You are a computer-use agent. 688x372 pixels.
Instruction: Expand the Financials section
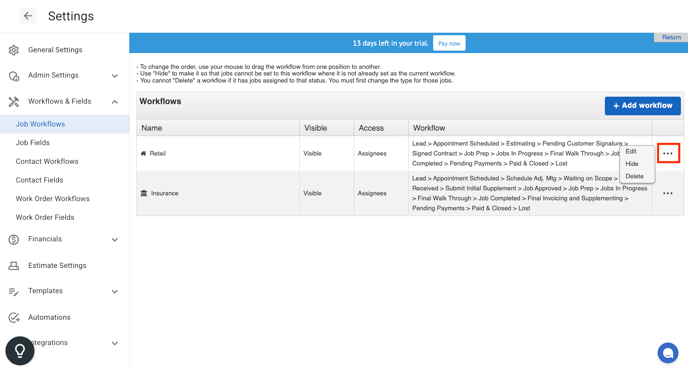point(115,240)
